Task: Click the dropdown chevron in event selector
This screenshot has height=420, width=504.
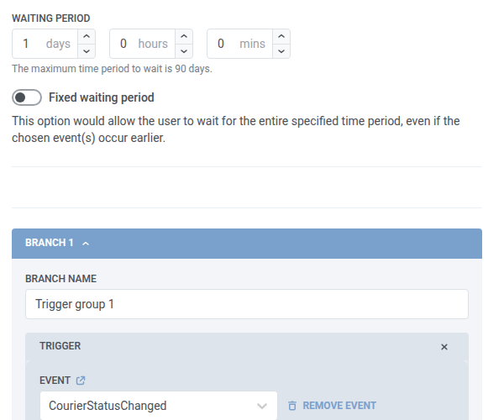Action: pos(262,407)
